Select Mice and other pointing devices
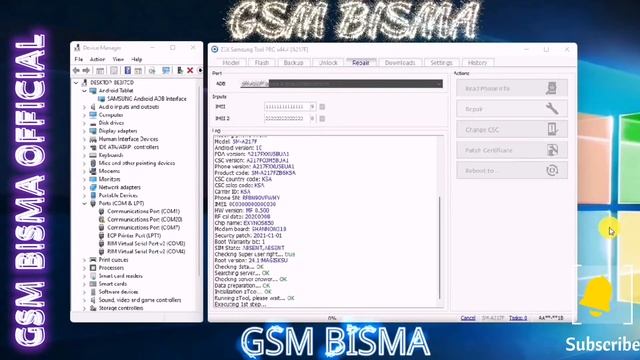The height and width of the screenshot is (360, 640). click(137, 163)
